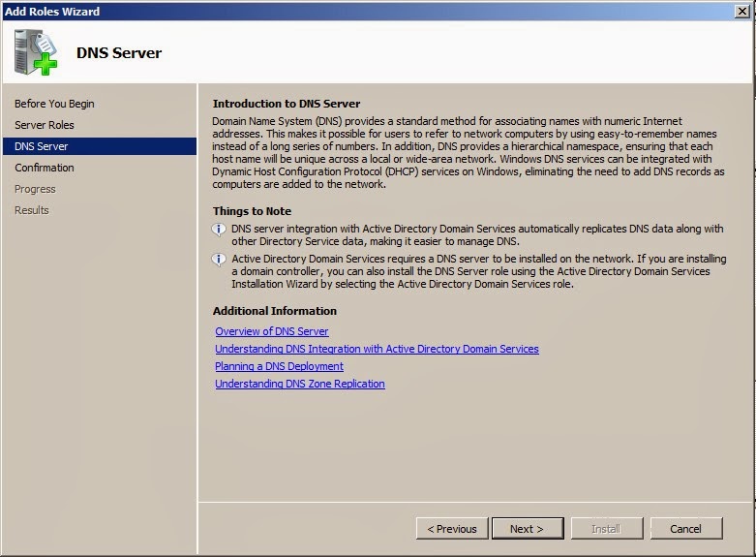
Task: Click info icon beside Active Directory requires DNS note
Action: click(219, 260)
